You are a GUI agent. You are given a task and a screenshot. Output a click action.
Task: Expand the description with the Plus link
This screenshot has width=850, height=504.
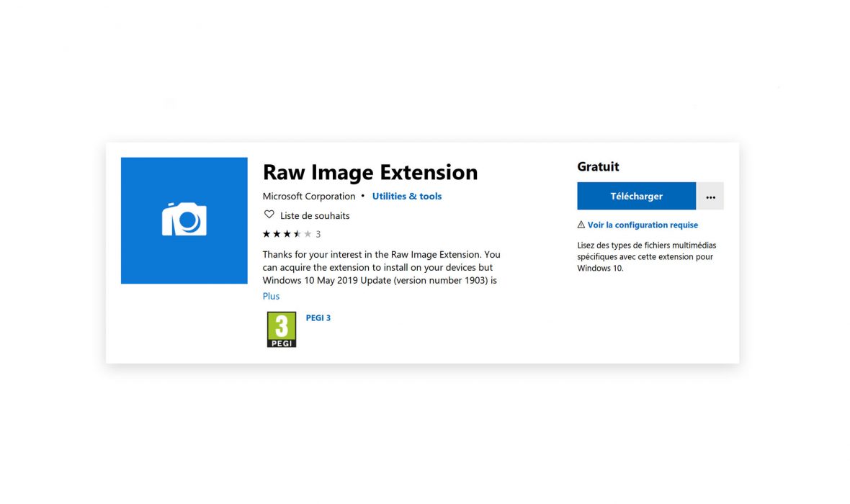pos(271,296)
